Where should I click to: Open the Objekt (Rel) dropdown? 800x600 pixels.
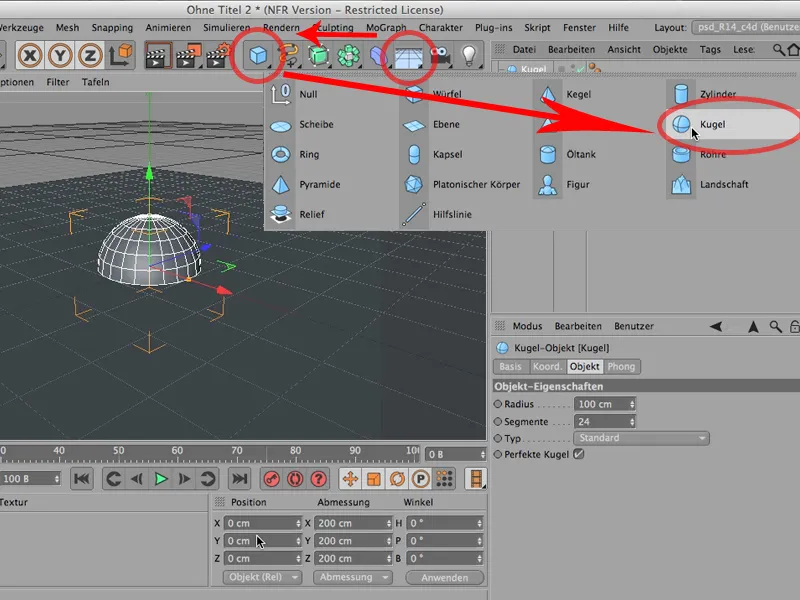coord(262,577)
